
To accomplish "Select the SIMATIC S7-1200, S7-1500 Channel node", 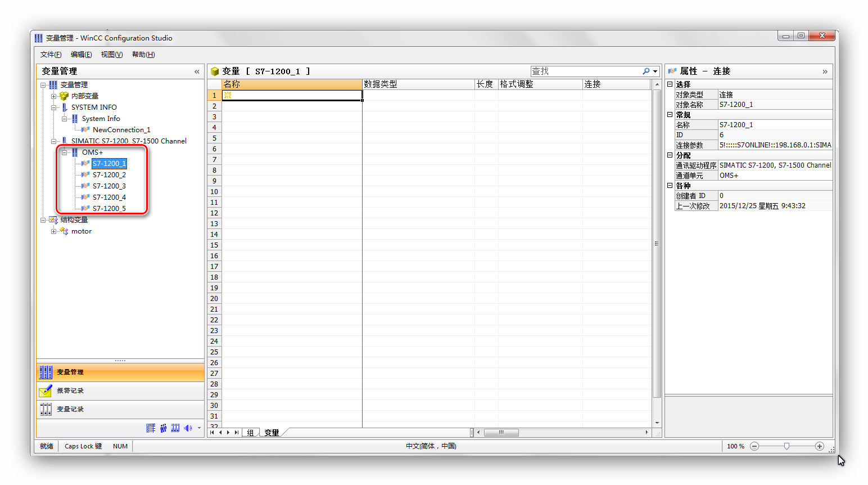I will pos(129,141).
